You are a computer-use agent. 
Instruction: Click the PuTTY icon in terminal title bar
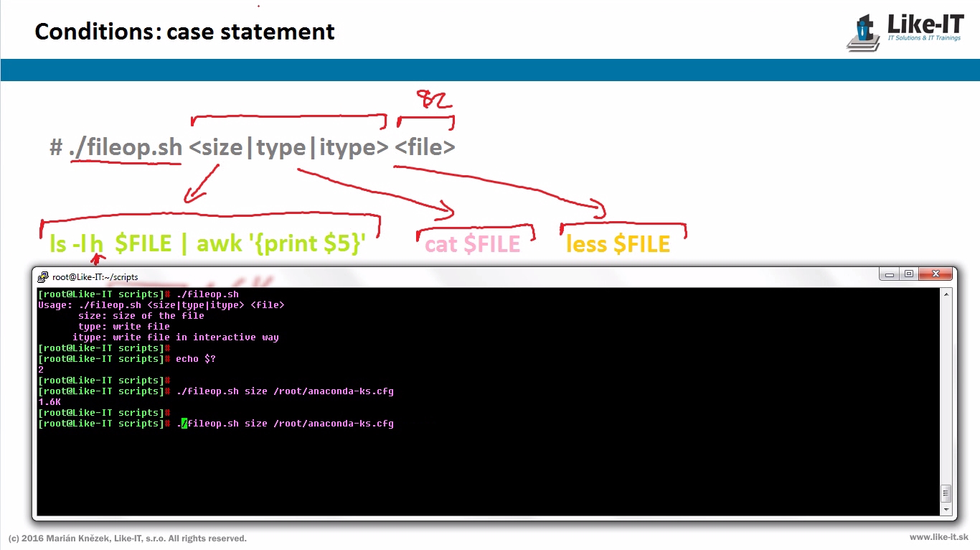tap(44, 276)
